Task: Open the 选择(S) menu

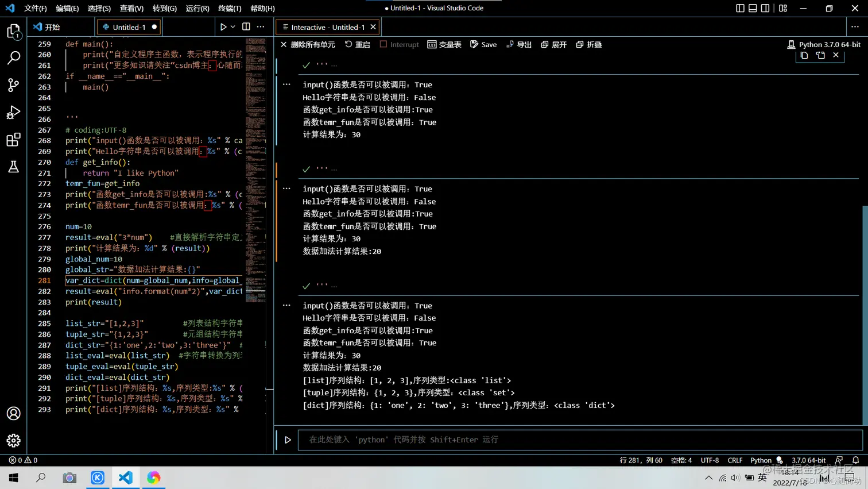Action: pyautogui.click(x=99, y=8)
